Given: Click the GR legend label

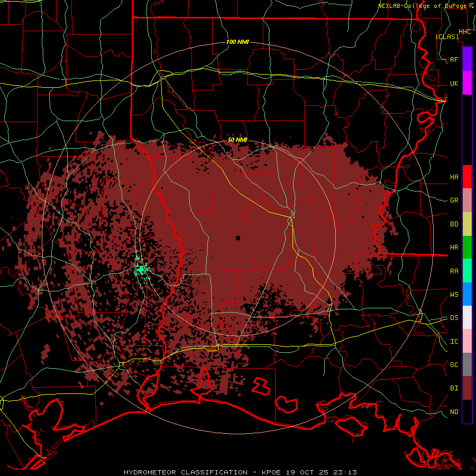Looking at the screenshot, I should 454,200.
